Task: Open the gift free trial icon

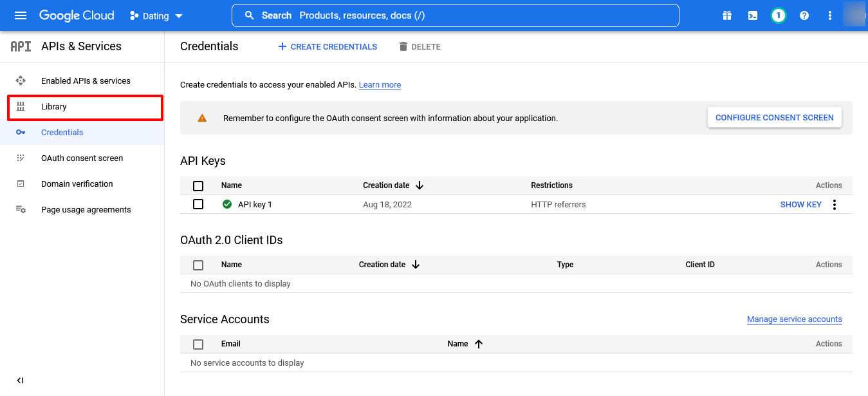Action: [727, 15]
